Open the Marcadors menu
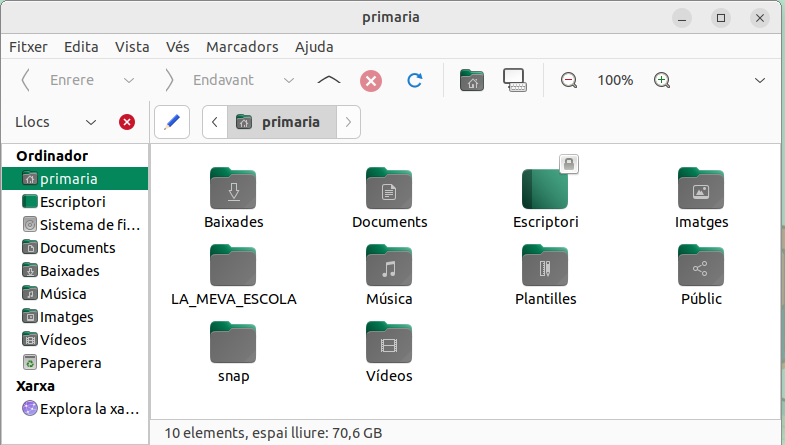This screenshot has height=445, width=785. [242, 47]
